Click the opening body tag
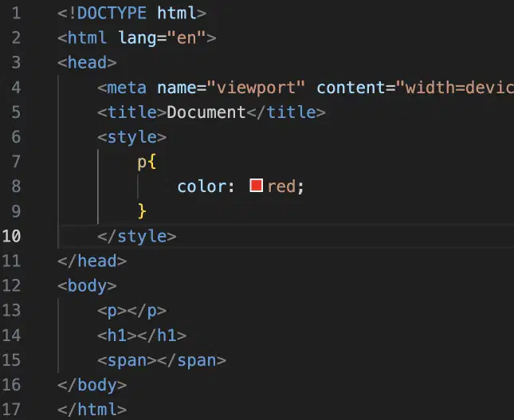514x420 pixels. (87, 285)
